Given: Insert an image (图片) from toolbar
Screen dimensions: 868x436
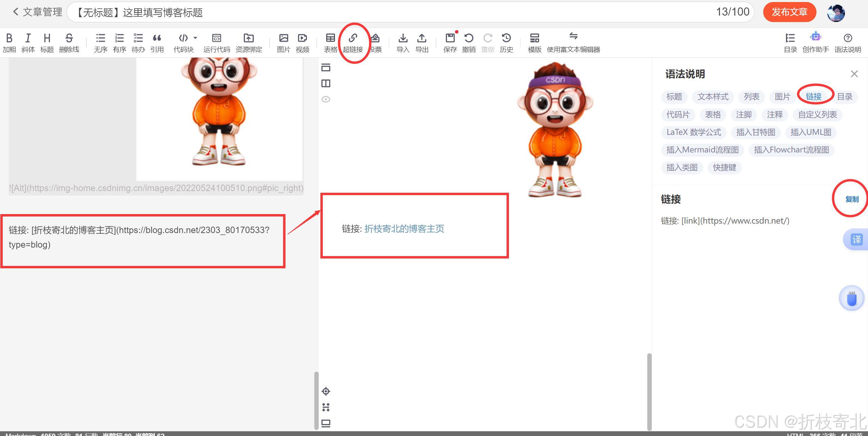Looking at the screenshot, I should [x=284, y=43].
